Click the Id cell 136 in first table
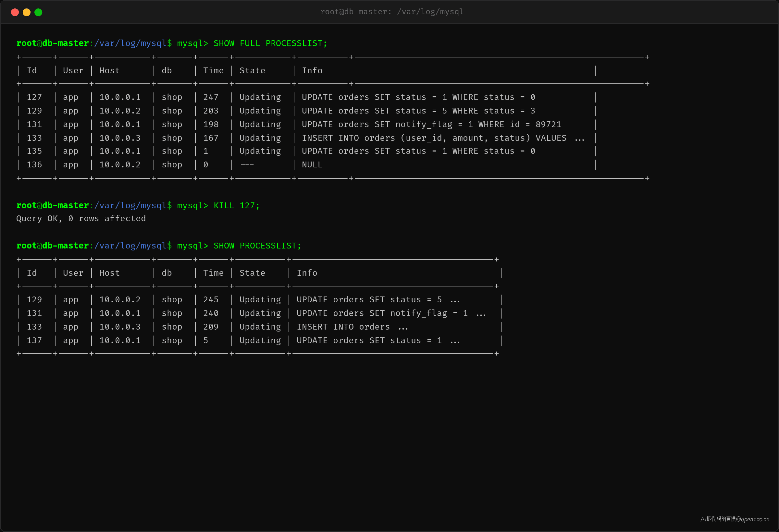Viewport: 779px width, 532px height. [x=34, y=165]
